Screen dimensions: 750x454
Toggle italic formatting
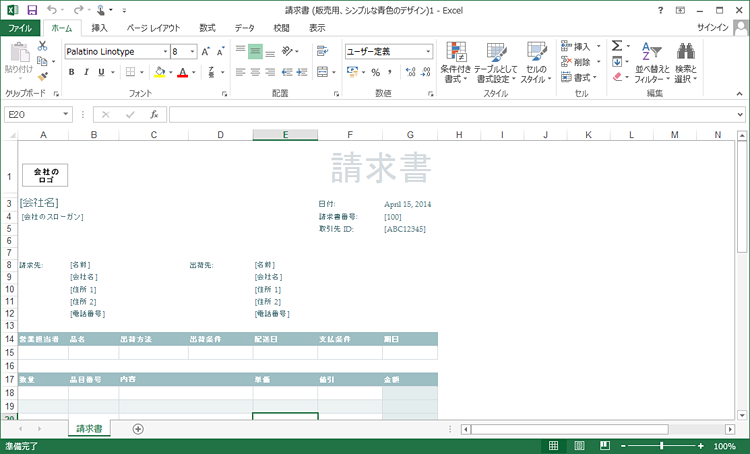tap(87, 72)
